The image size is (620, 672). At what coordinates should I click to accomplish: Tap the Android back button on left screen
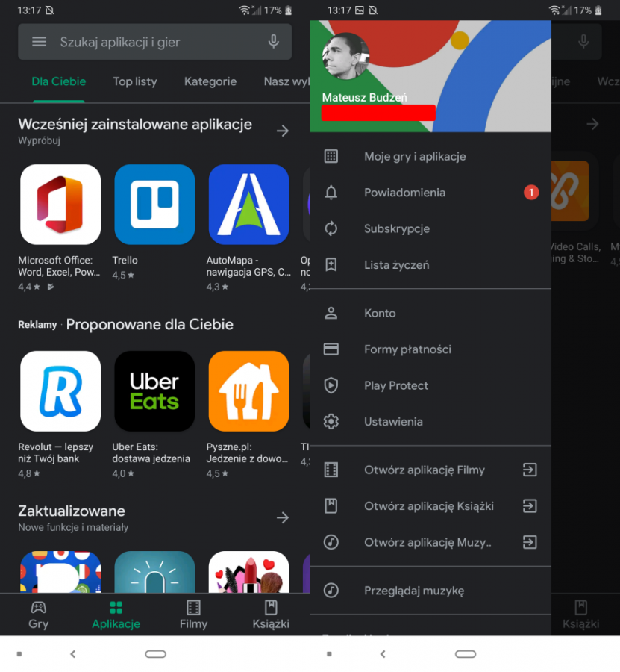73,653
